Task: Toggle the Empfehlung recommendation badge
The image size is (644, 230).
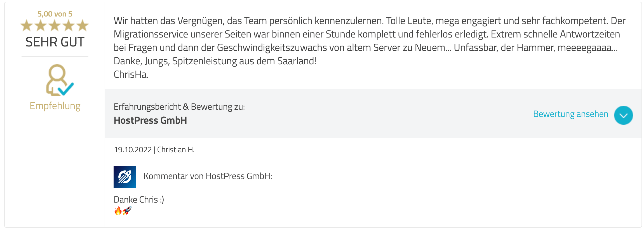Action: click(55, 106)
